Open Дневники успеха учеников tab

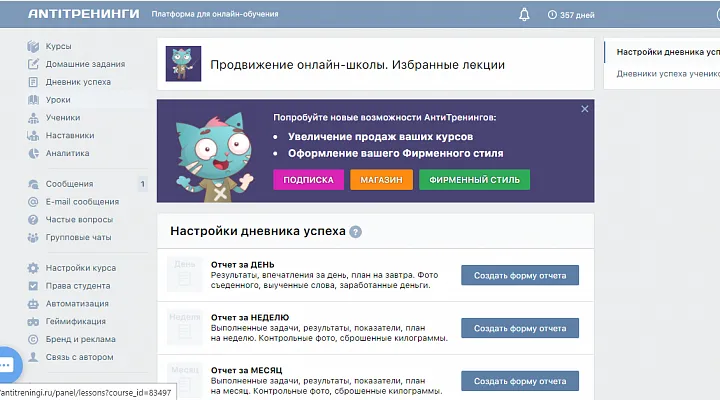667,73
